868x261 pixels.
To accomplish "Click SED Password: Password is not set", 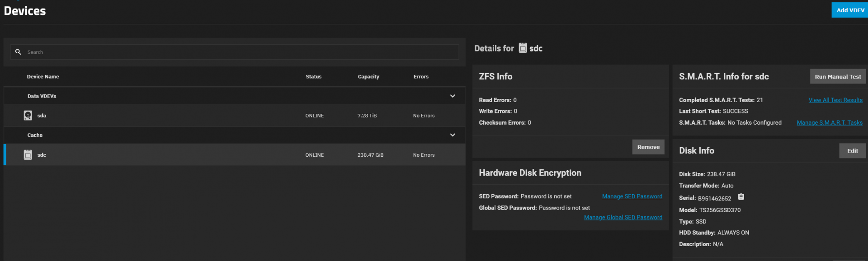I will click(x=525, y=196).
